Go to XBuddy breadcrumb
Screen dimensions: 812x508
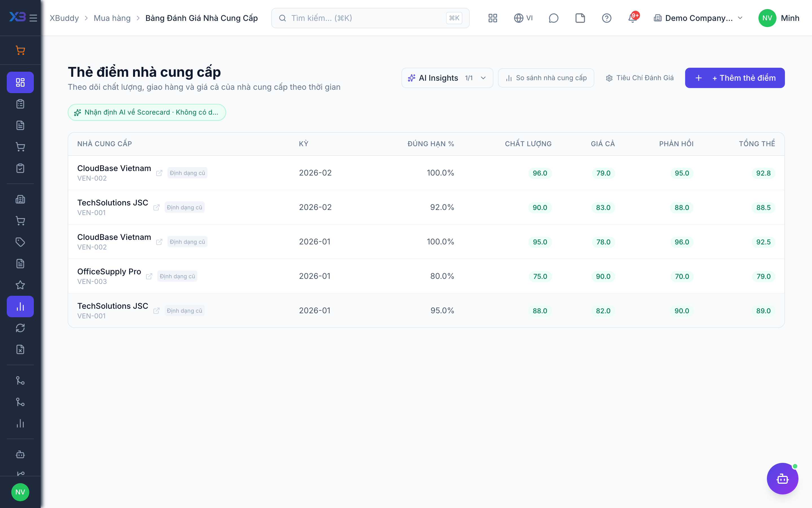pos(64,18)
